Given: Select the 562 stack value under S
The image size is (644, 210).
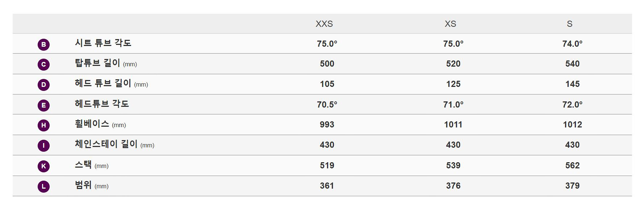Looking at the screenshot, I should [x=572, y=165].
